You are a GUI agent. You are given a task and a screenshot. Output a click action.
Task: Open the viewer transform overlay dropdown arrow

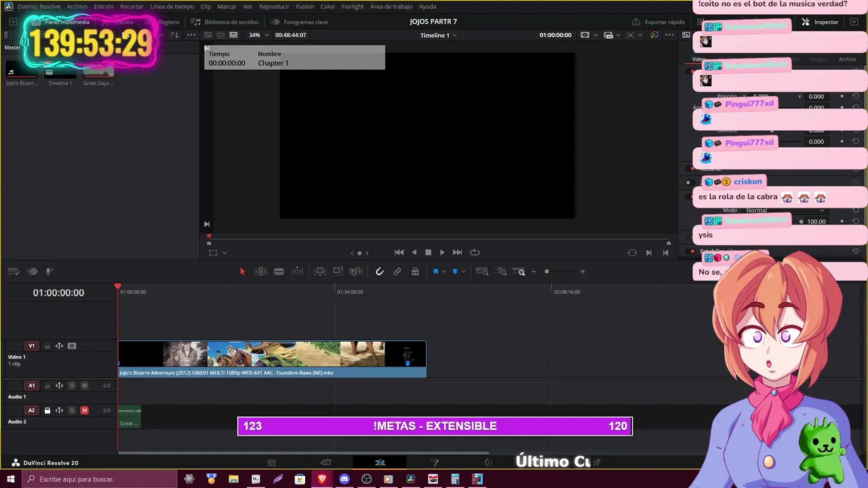point(224,253)
